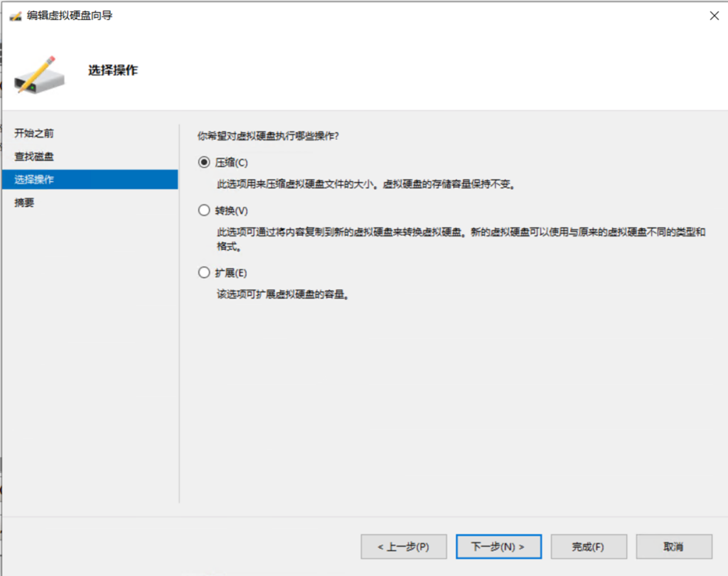Click the 选择操作 page heading
The width and height of the screenshot is (728, 576).
click(113, 70)
